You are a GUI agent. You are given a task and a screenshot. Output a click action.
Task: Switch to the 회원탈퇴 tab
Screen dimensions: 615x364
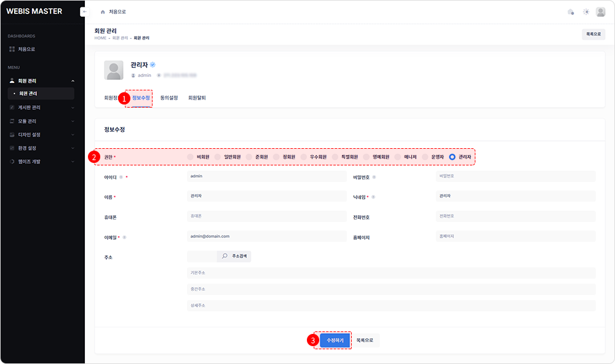click(x=197, y=98)
